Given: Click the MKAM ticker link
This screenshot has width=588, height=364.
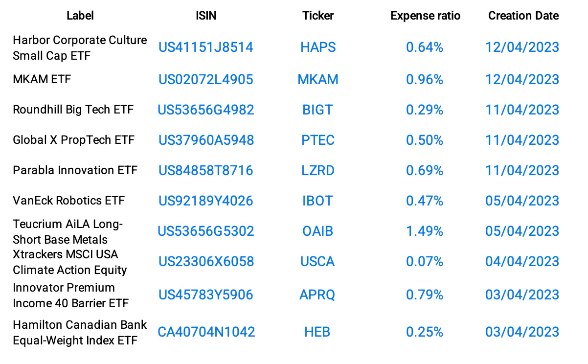Looking at the screenshot, I should point(318,79).
